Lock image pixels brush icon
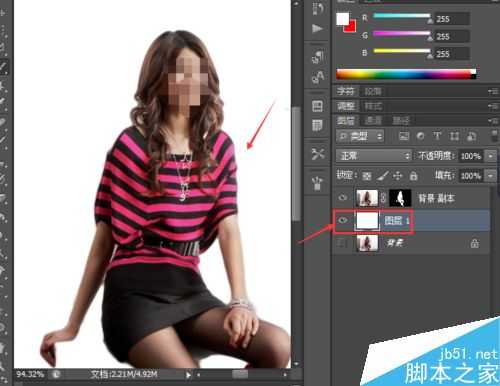Viewport: 500px width, 386px height. 382,176
